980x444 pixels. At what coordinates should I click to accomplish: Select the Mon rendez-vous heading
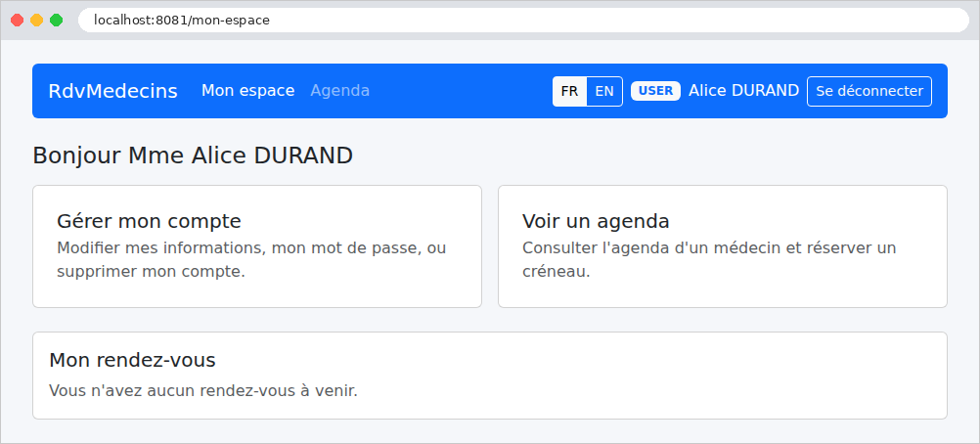point(132,360)
